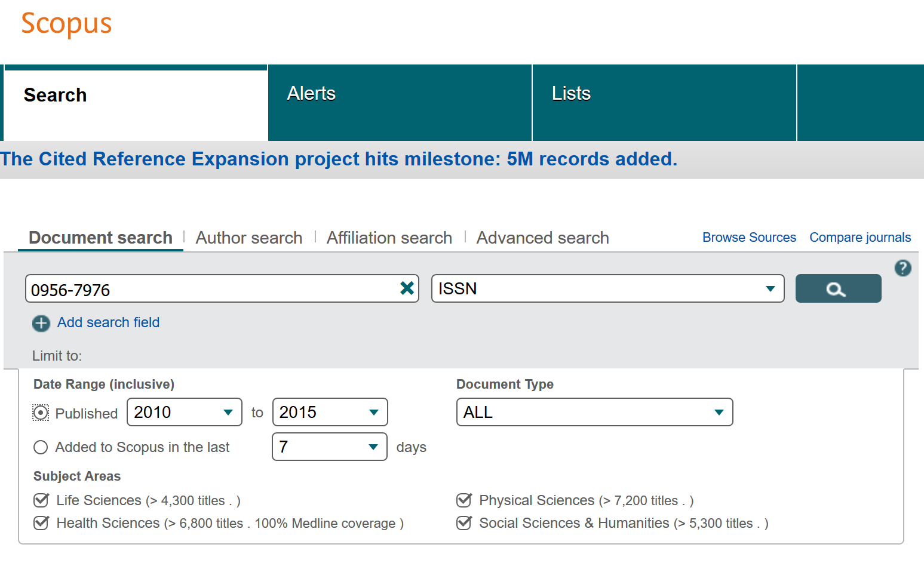Screen dimensions: 924x569
Task: Switch to the Alerts tab
Action: click(311, 93)
